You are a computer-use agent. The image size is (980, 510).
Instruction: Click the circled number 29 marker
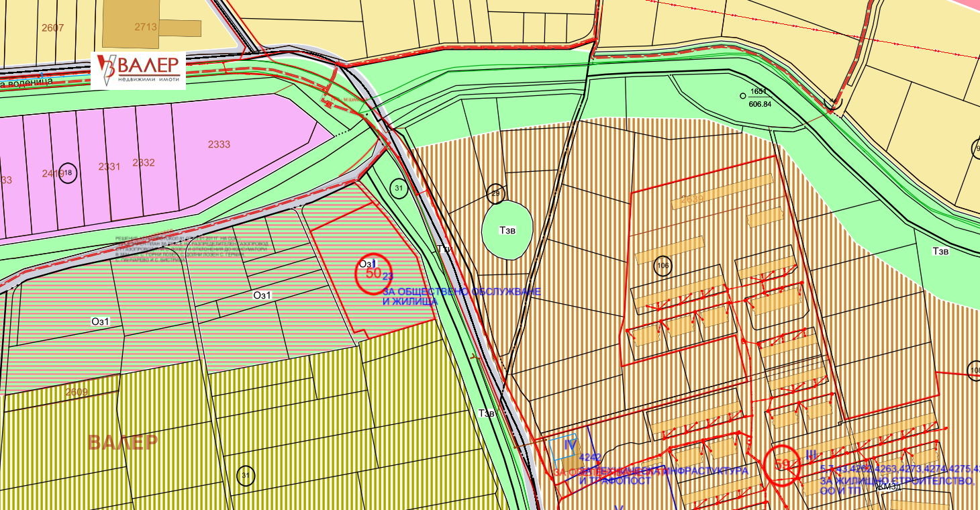(495, 193)
